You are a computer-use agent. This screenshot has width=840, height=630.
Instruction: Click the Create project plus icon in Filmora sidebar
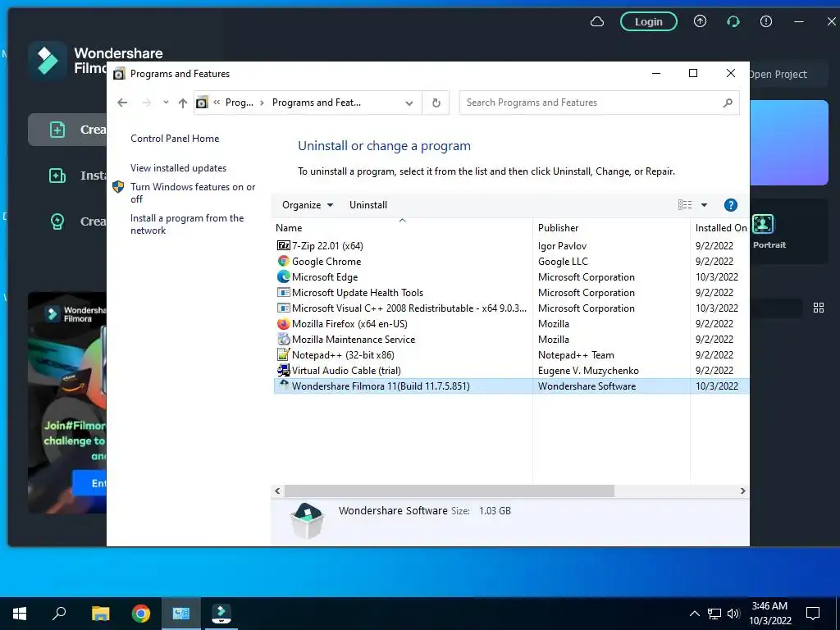click(57, 130)
